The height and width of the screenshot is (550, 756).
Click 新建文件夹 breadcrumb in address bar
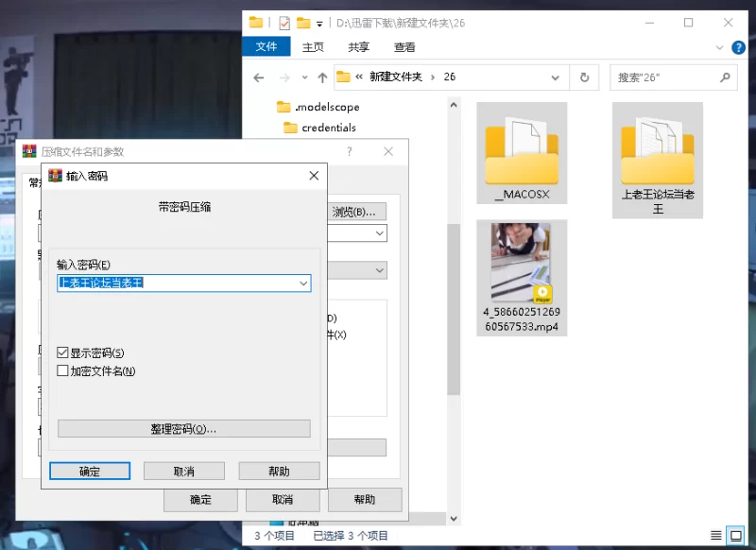(396, 77)
